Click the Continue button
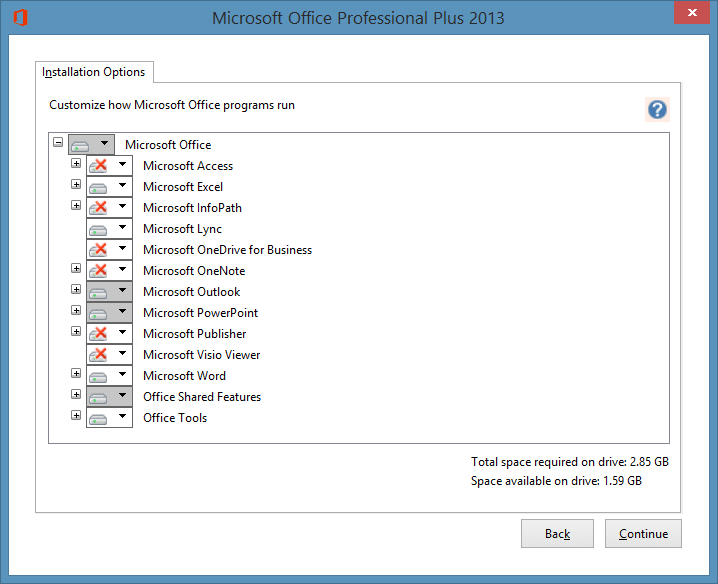This screenshot has height=584, width=718. coord(643,534)
